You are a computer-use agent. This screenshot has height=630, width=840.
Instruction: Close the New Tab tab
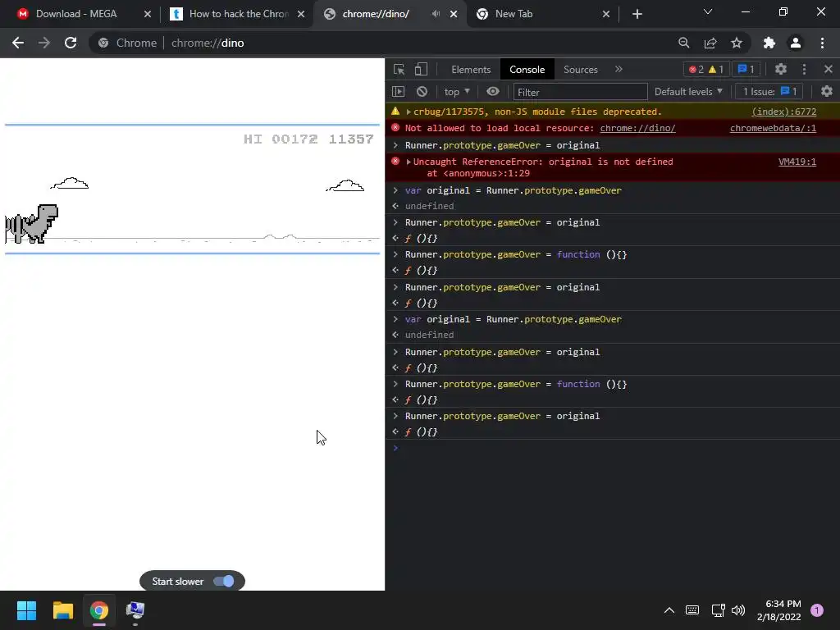click(x=606, y=14)
